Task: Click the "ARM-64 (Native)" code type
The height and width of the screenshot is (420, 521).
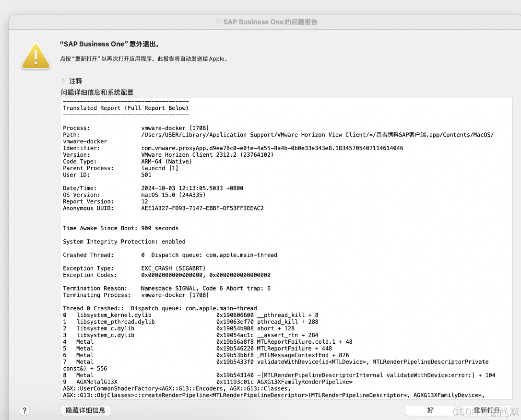Action: click(166, 162)
